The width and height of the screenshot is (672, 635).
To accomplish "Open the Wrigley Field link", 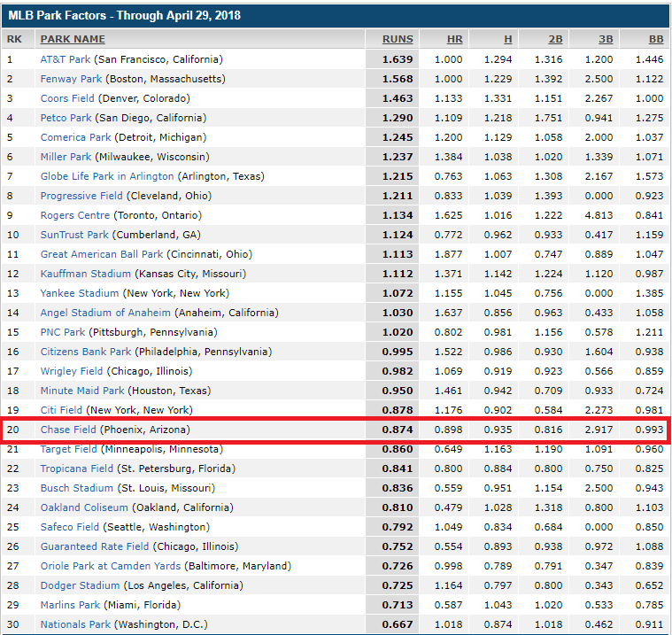I will [72, 371].
